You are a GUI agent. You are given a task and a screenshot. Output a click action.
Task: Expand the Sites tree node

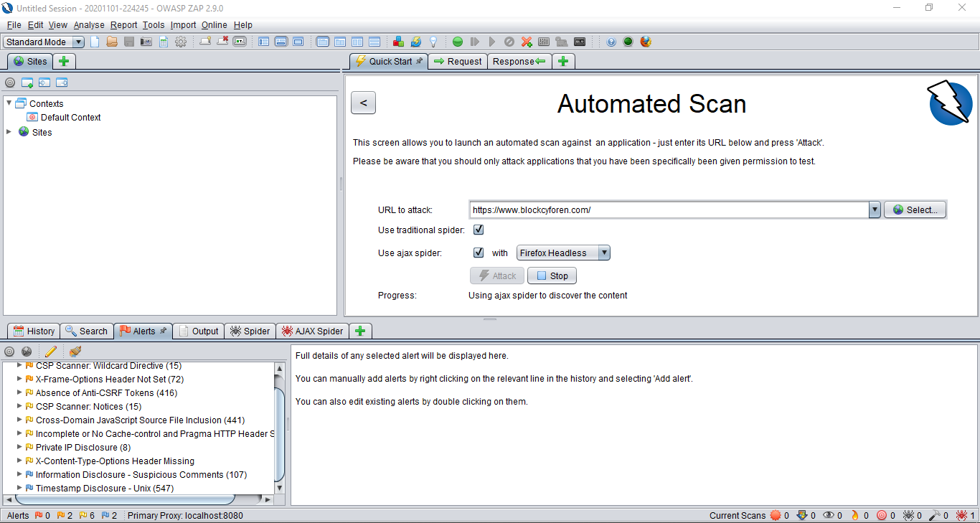tap(9, 132)
